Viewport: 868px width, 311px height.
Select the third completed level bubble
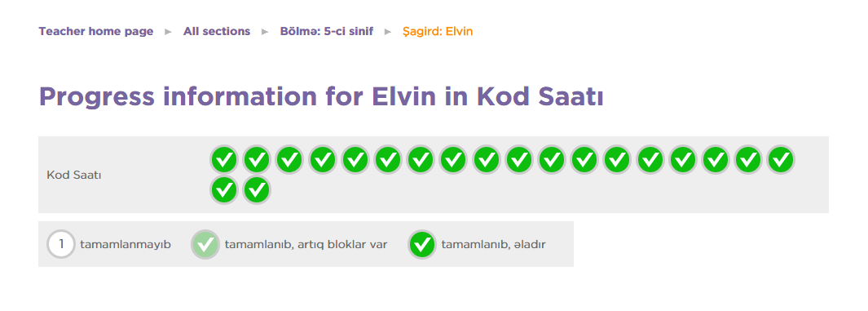289,160
